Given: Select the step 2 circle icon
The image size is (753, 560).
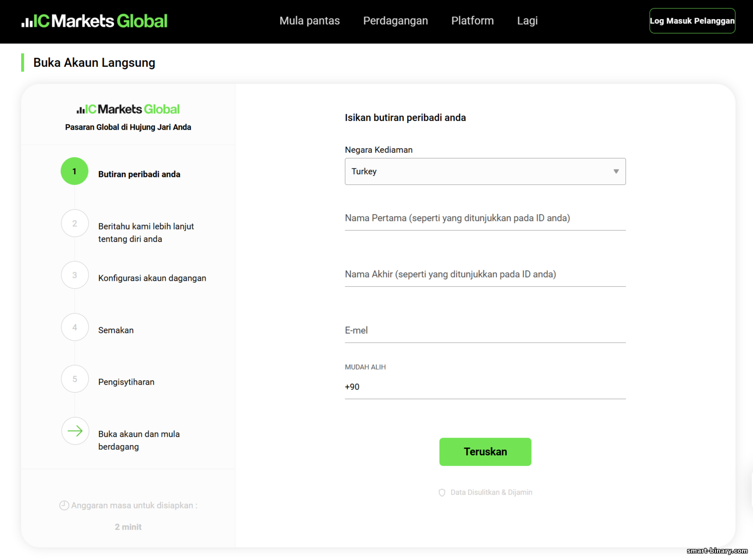Looking at the screenshot, I should click(x=75, y=223).
